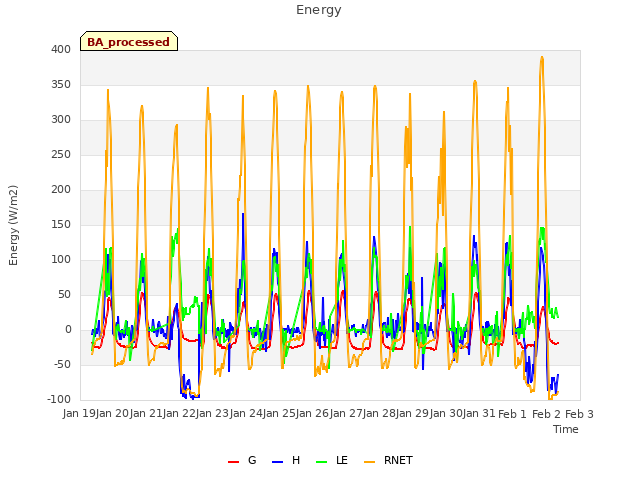Click the Jan 20 date tick label

(113, 414)
